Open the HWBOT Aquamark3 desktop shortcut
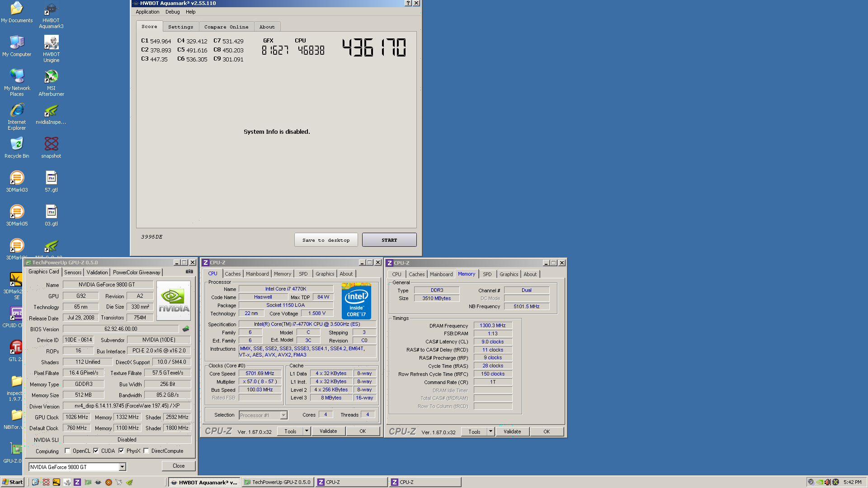Screen dimensions: 868x488 51,14
